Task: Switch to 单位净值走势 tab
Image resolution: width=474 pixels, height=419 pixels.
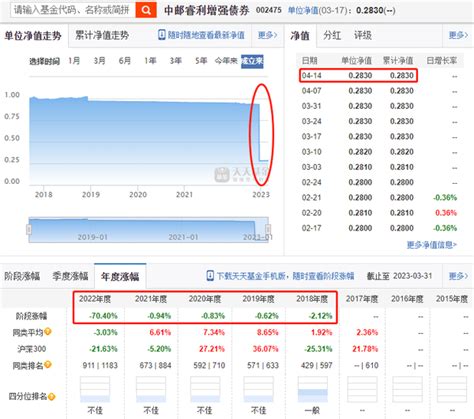Action: coord(33,36)
